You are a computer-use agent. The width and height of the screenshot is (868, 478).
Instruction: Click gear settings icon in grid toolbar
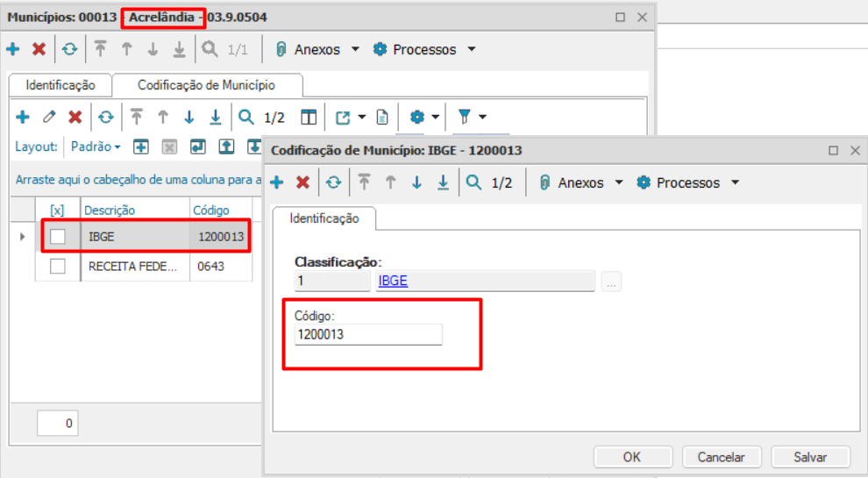pyautogui.click(x=417, y=117)
